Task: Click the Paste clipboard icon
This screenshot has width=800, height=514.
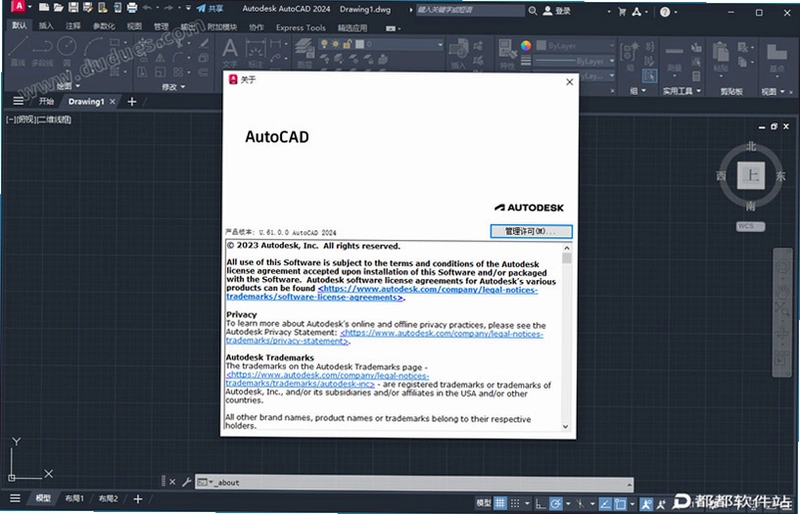Action: (x=720, y=56)
